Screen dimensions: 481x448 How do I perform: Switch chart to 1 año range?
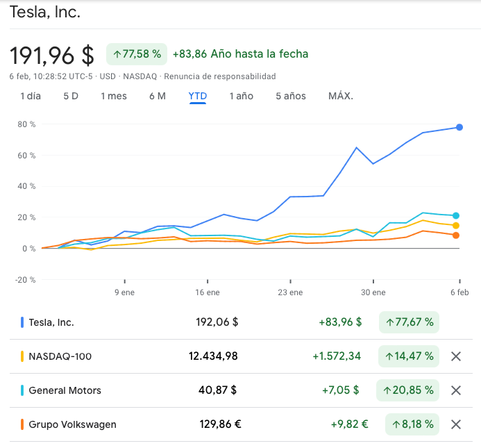pos(242,96)
